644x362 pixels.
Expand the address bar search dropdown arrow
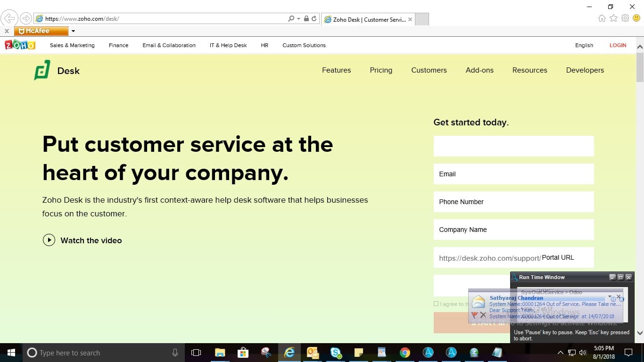point(298,19)
